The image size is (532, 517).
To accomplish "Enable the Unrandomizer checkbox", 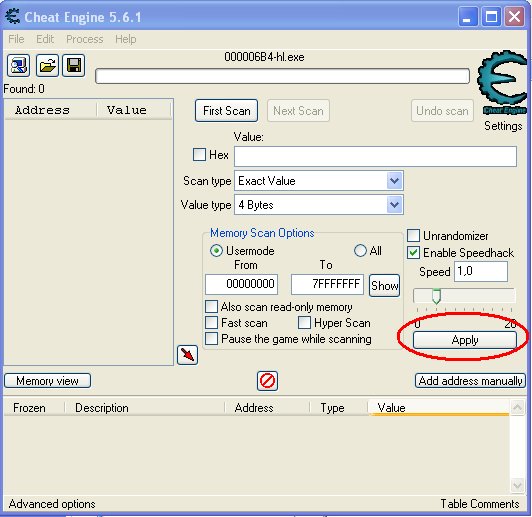I will (413, 235).
